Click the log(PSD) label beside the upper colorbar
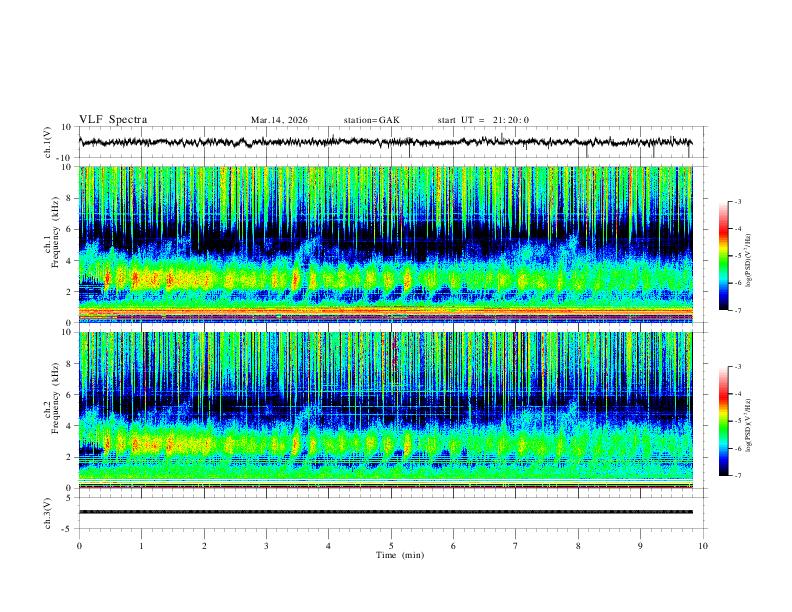The width and height of the screenshot is (792, 612). [x=749, y=261]
